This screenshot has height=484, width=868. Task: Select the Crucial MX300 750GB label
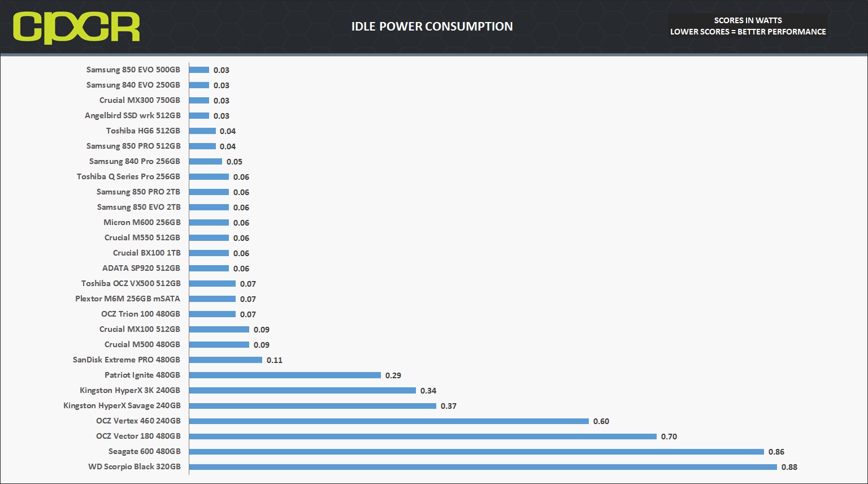tap(140, 100)
